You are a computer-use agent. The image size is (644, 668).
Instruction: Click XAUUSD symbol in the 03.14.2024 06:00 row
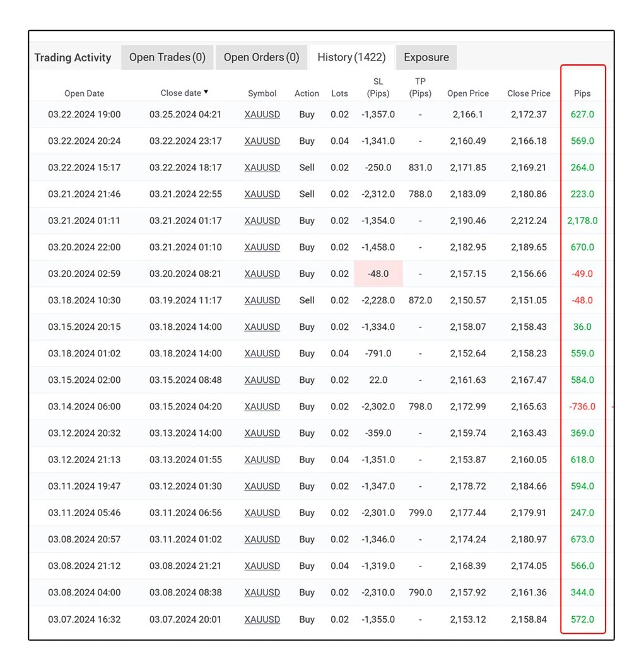point(262,407)
